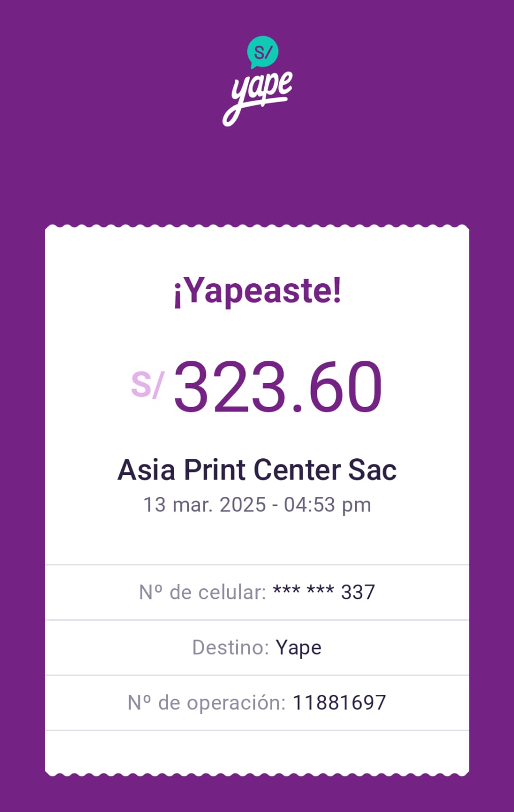Tap the masked phone asterisks

point(303,591)
